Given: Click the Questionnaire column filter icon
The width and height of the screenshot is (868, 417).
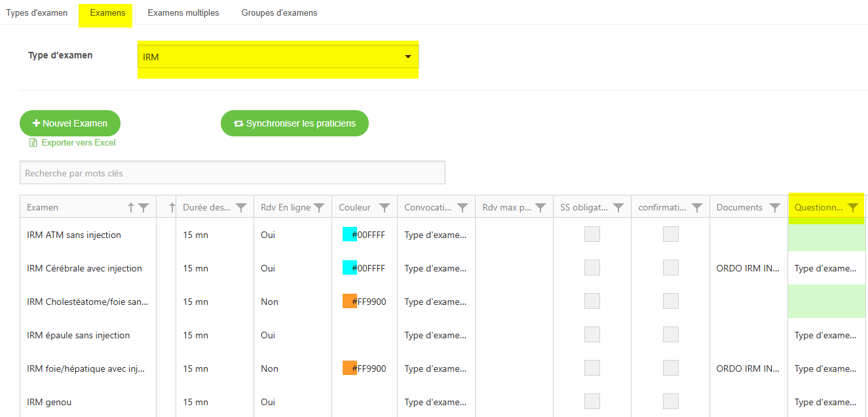Looking at the screenshot, I should (x=852, y=207).
